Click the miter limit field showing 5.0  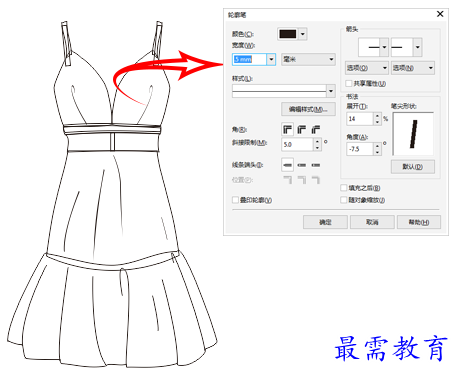pos(297,144)
